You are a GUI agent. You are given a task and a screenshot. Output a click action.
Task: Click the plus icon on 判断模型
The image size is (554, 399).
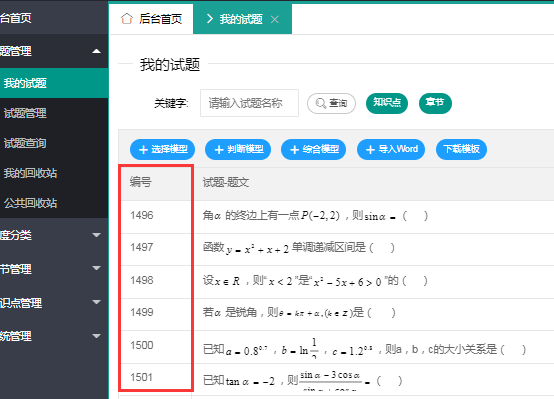[x=219, y=150]
